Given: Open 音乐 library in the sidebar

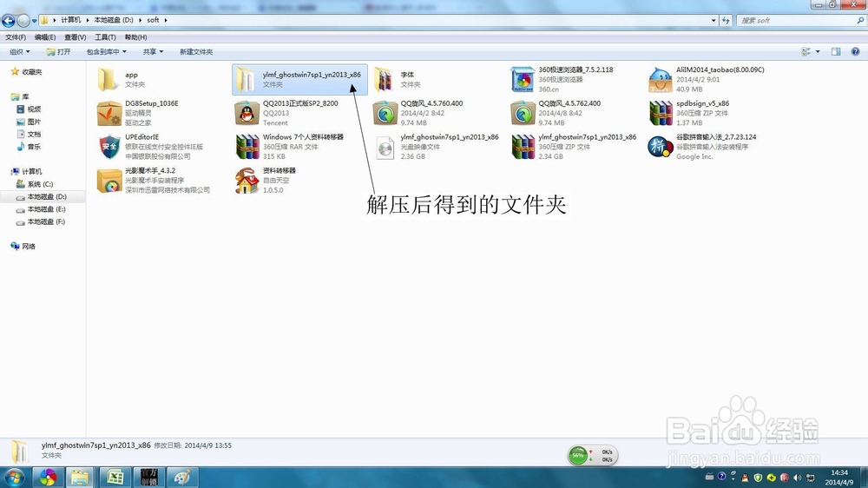Looking at the screenshot, I should (34, 147).
